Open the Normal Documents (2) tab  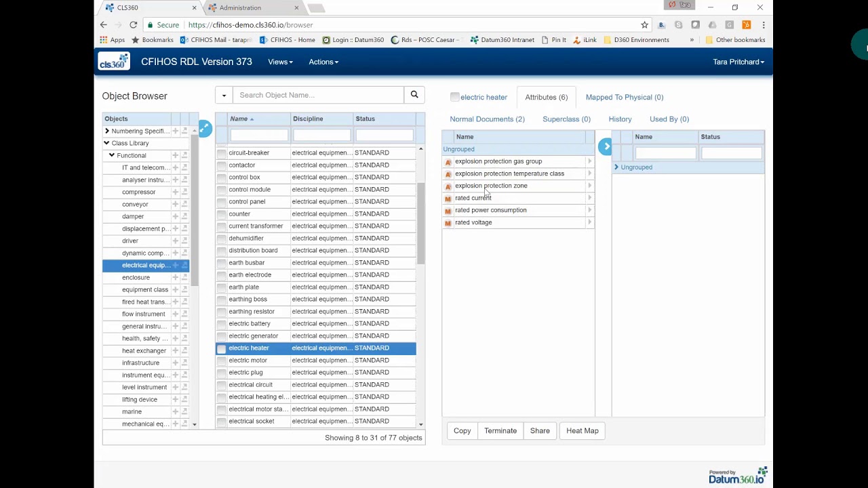tap(487, 119)
